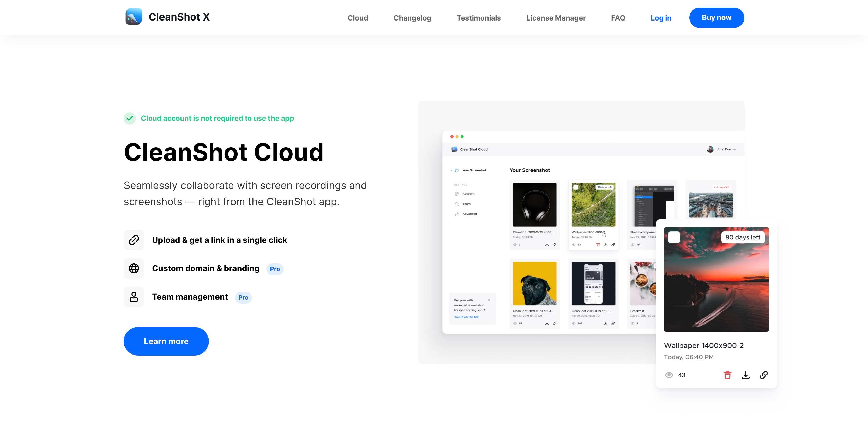Download the small green aerial wallpaper card
This screenshot has width=868, height=433.
606,245
